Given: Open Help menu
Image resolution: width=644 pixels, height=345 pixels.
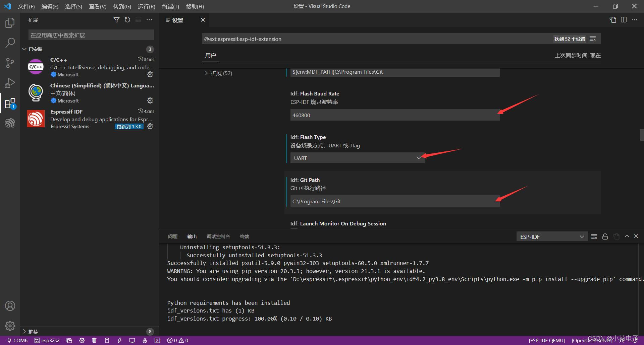Looking at the screenshot, I should (x=195, y=6).
